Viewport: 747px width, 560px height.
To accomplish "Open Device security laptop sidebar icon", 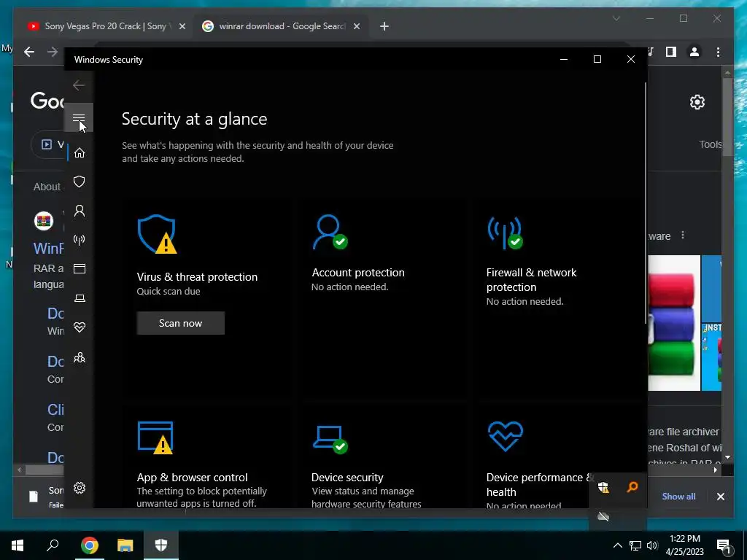I will [80, 298].
